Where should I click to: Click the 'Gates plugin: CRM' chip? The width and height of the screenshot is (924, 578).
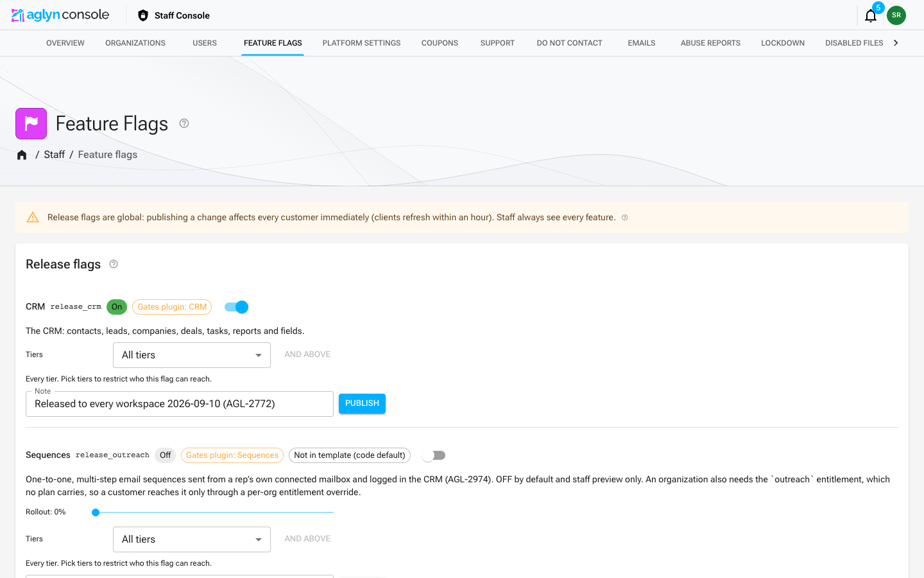pyautogui.click(x=172, y=307)
